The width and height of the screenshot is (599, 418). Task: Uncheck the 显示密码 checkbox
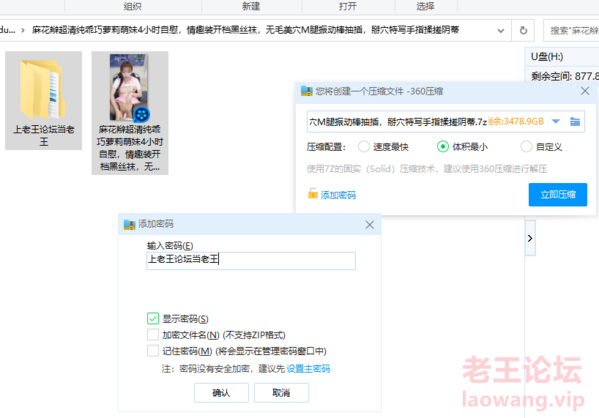pyautogui.click(x=153, y=318)
